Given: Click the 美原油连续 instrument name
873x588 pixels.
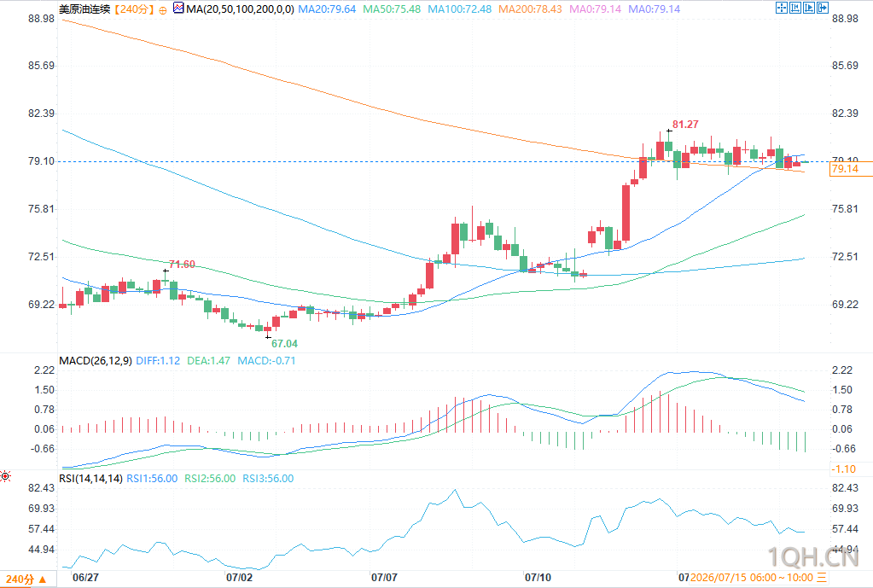Looking at the screenshot, I should click(84, 9).
